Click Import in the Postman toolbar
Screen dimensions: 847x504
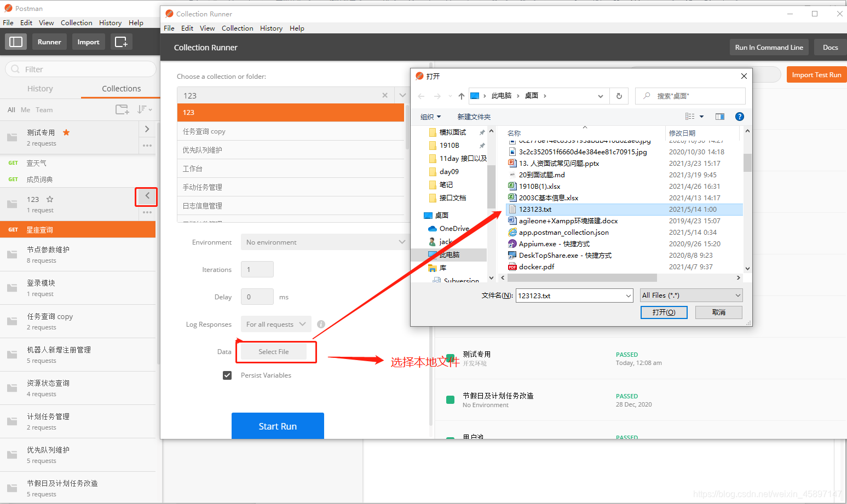point(88,42)
